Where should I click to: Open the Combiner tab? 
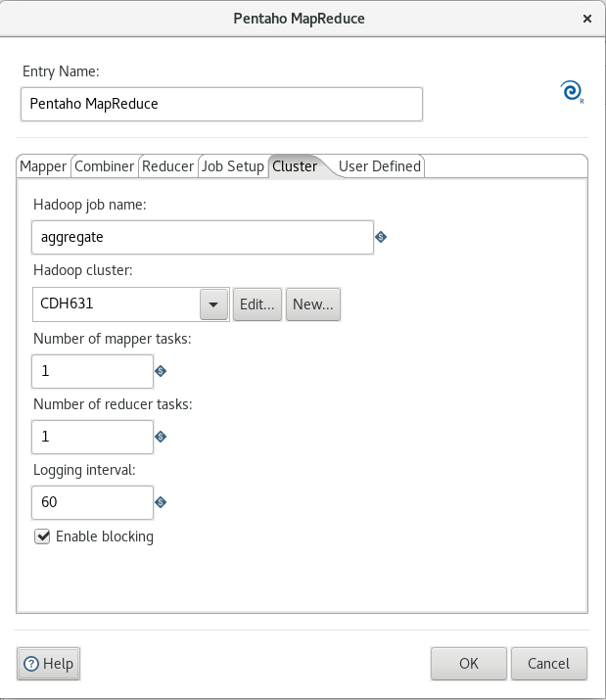[x=104, y=166]
